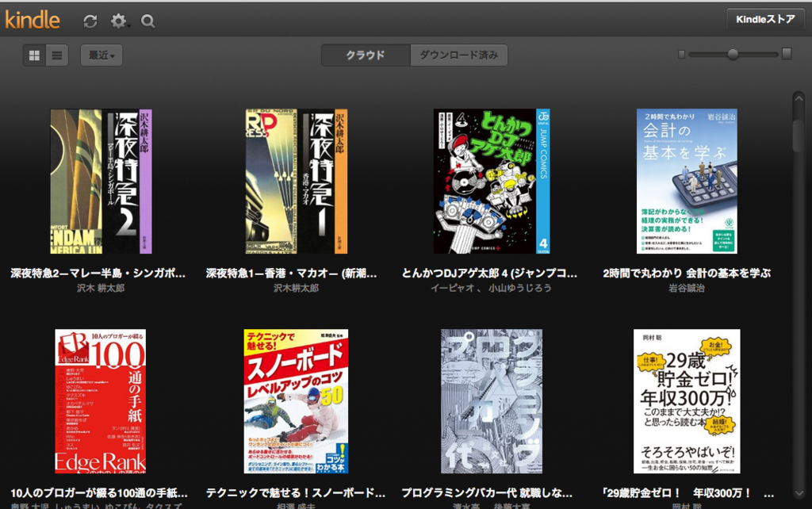Open 会計の基本を学ぶ book cover
This screenshot has width=812, height=509.
[x=687, y=182]
